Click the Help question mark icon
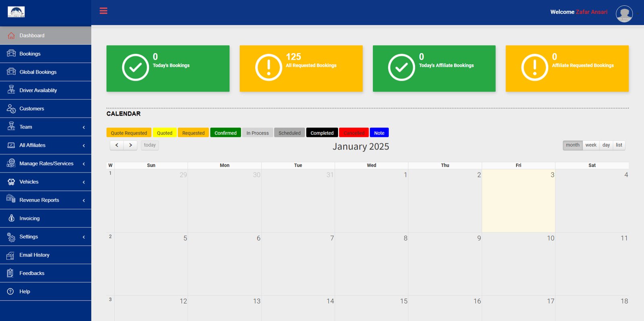 [11, 292]
